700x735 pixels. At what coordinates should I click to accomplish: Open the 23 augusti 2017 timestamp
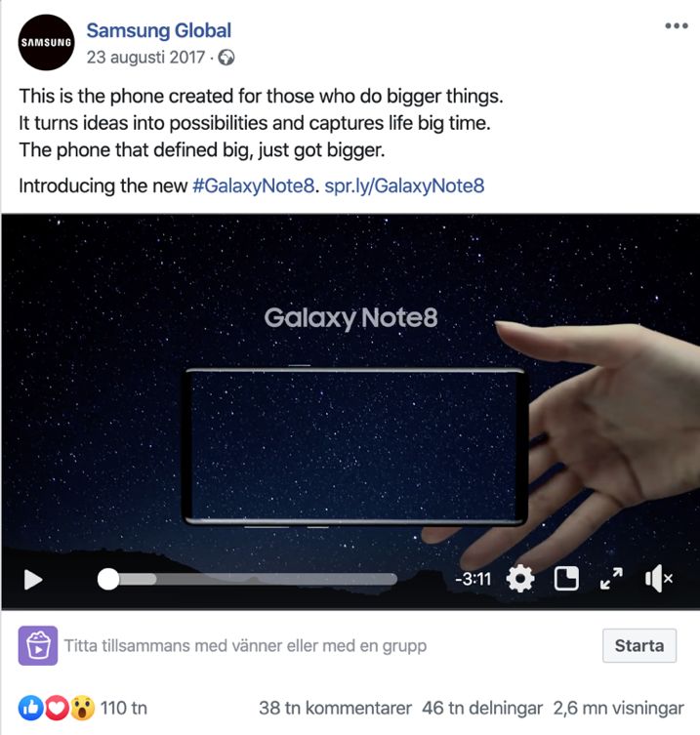pyautogui.click(x=145, y=58)
